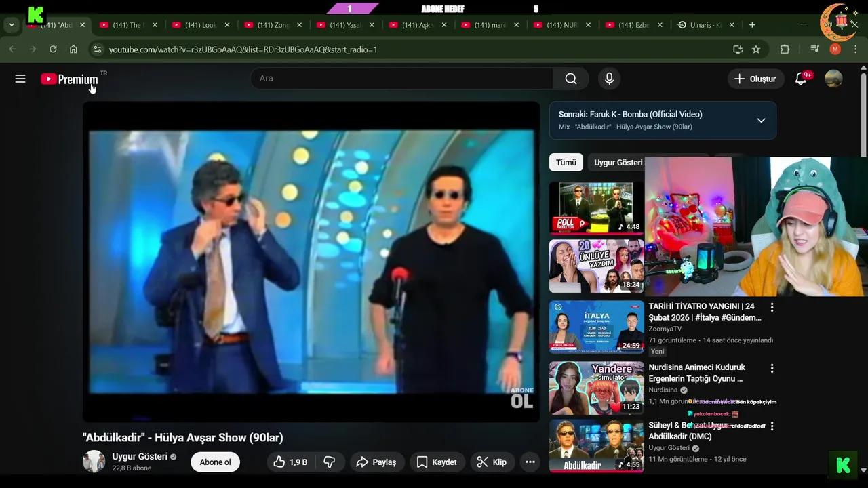Switch to the '(141) mani' browser tab

[x=490, y=25]
